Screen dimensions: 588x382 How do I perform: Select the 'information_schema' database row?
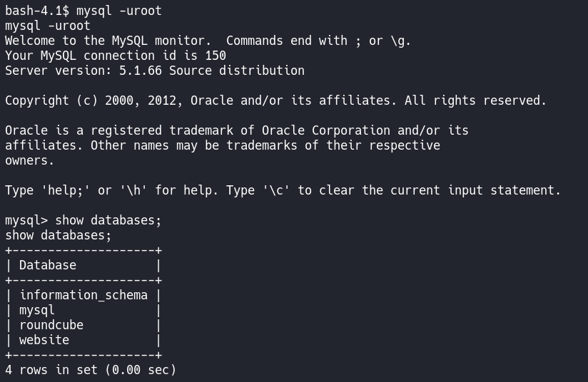point(83,295)
